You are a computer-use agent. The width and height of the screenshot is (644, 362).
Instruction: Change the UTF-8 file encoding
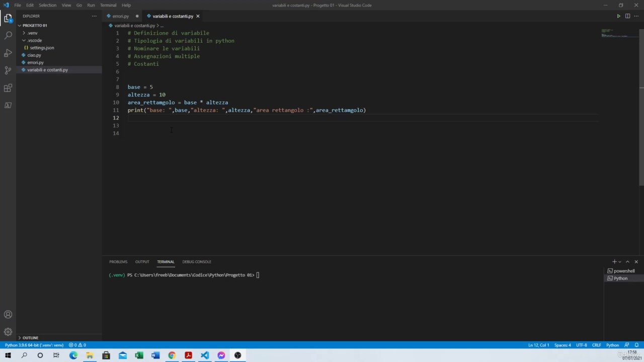(581, 345)
